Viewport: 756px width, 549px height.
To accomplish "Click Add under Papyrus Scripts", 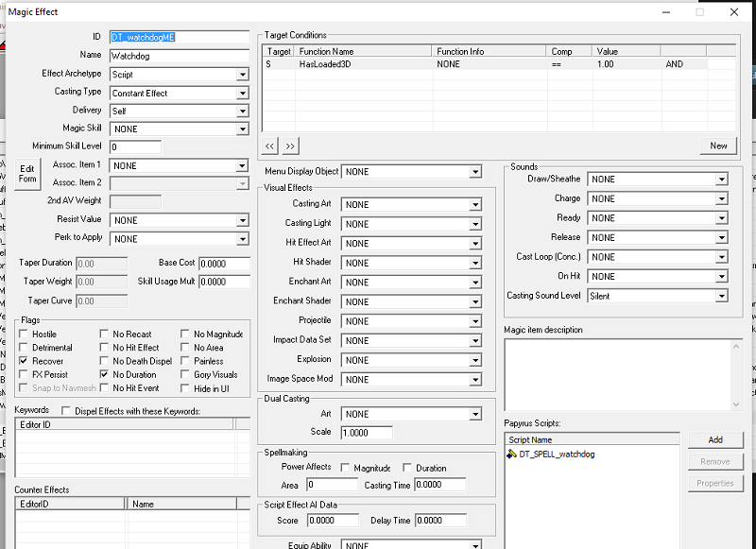I will coord(717,439).
